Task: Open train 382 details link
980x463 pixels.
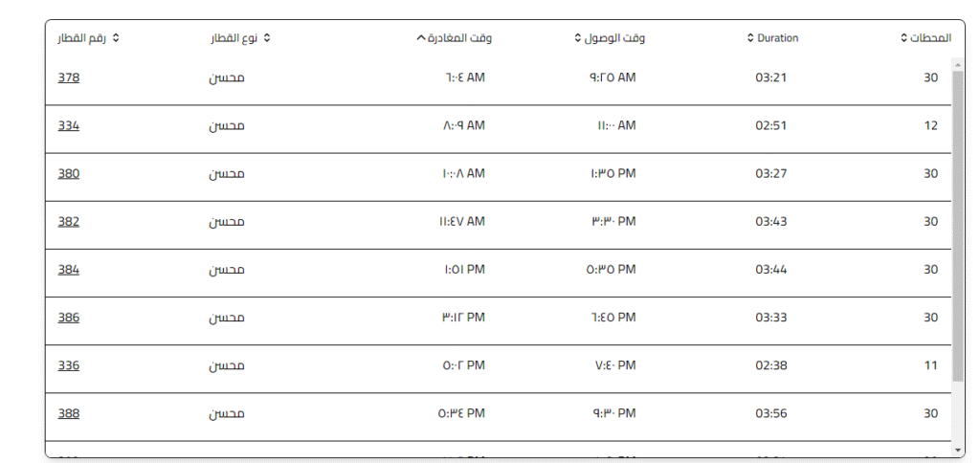Action: (68, 221)
